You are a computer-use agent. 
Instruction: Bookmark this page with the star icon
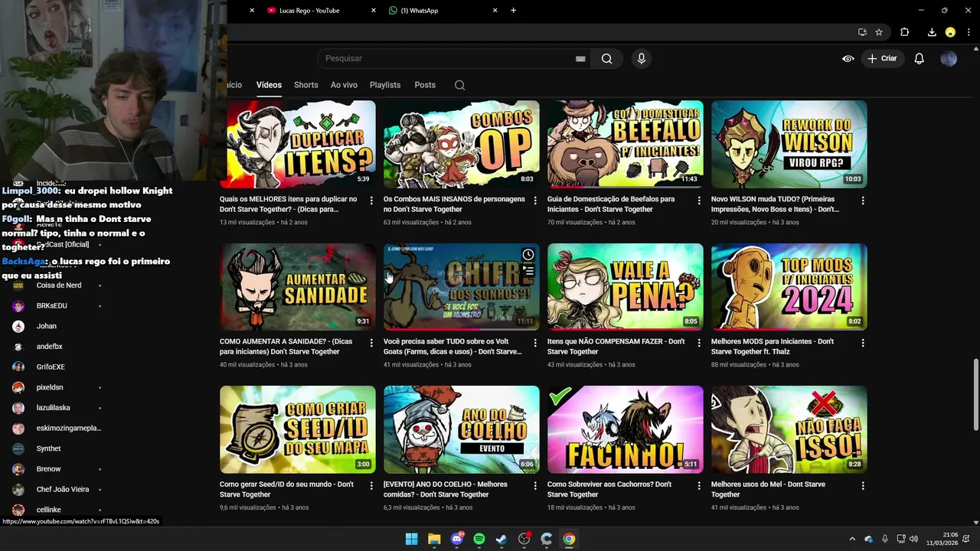[879, 32]
